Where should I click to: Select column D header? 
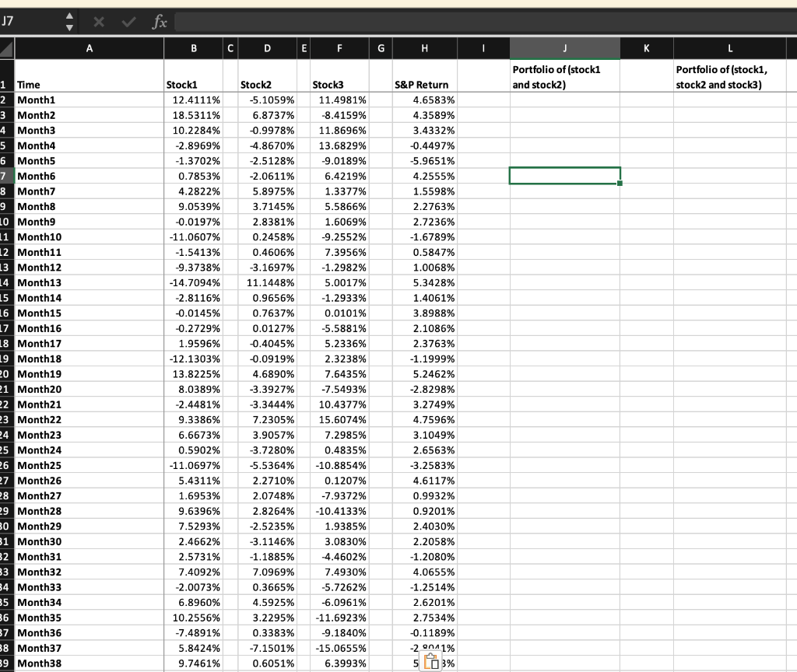(268, 49)
